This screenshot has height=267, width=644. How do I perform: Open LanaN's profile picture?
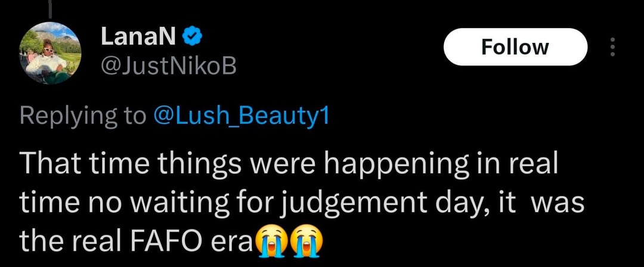coord(48,54)
